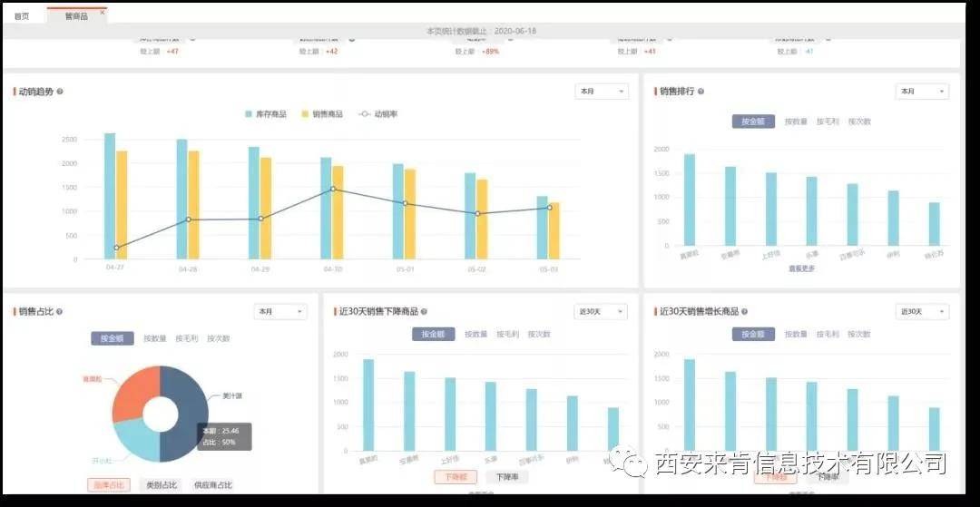
Task: Click 库存商品 blue bar for 04-27
Action: tap(110, 196)
